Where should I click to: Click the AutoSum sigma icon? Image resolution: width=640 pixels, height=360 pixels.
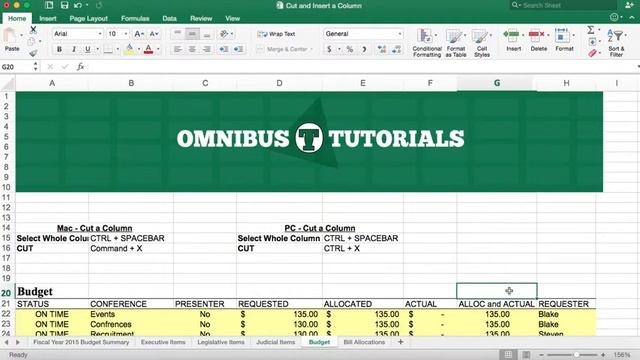[591, 29]
